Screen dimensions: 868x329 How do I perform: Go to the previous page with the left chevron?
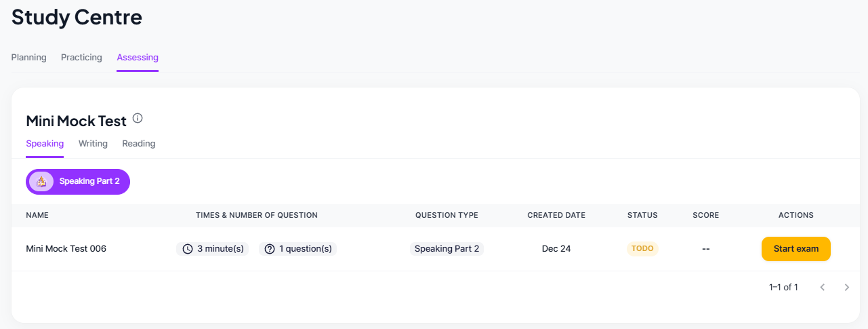click(823, 288)
